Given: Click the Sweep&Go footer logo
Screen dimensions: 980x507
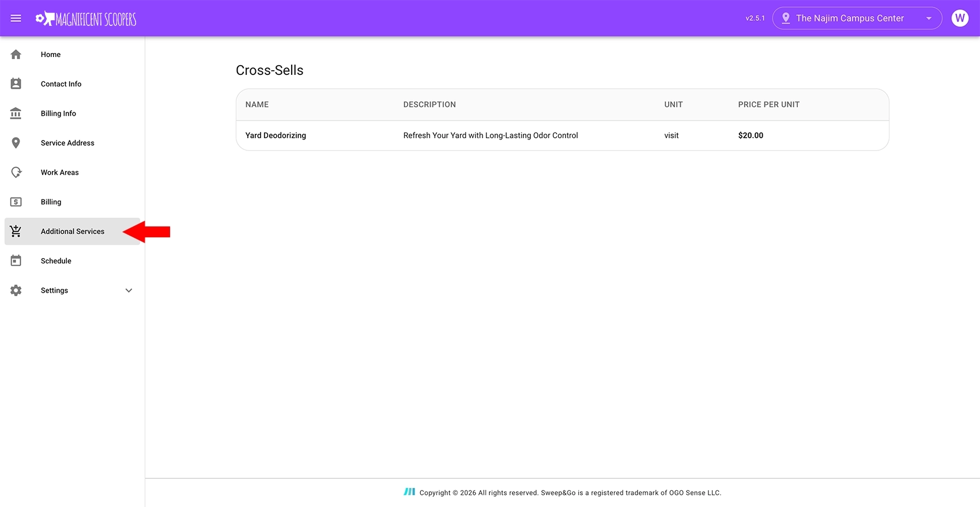Looking at the screenshot, I should coord(409,492).
